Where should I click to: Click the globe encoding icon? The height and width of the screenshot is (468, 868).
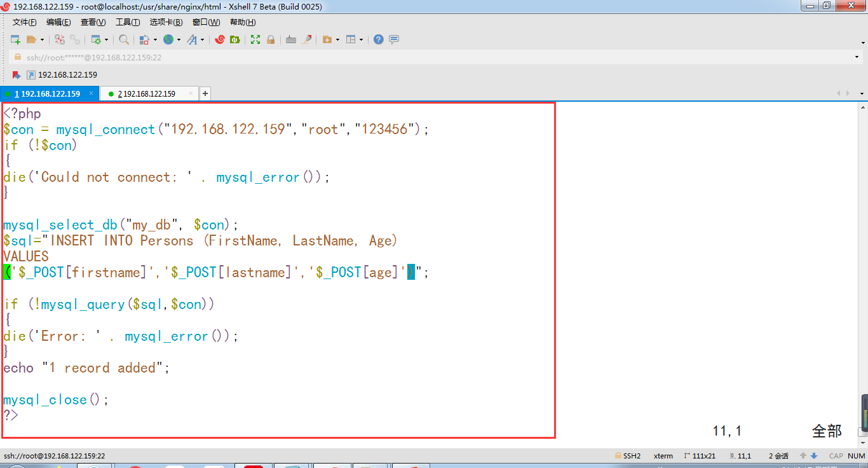(x=168, y=39)
